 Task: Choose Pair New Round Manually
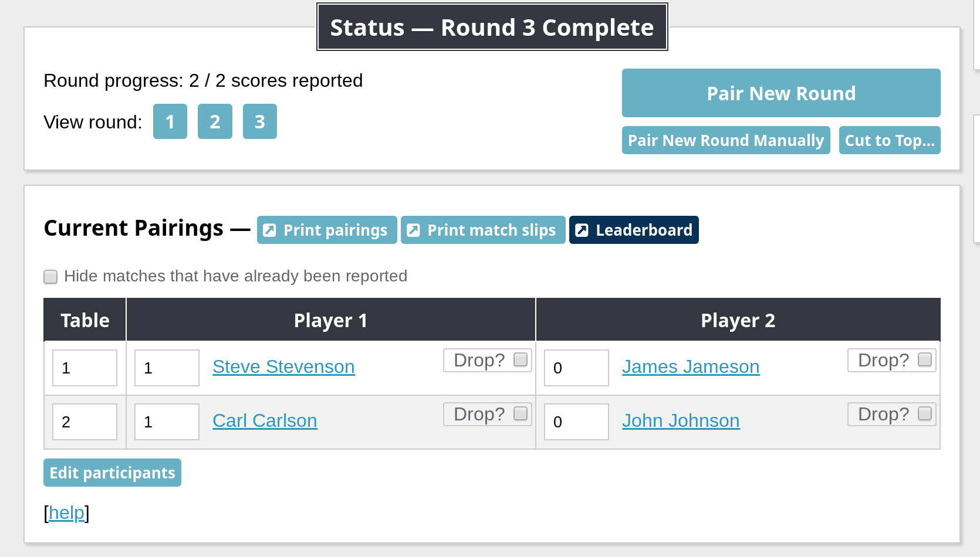[726, 141]
